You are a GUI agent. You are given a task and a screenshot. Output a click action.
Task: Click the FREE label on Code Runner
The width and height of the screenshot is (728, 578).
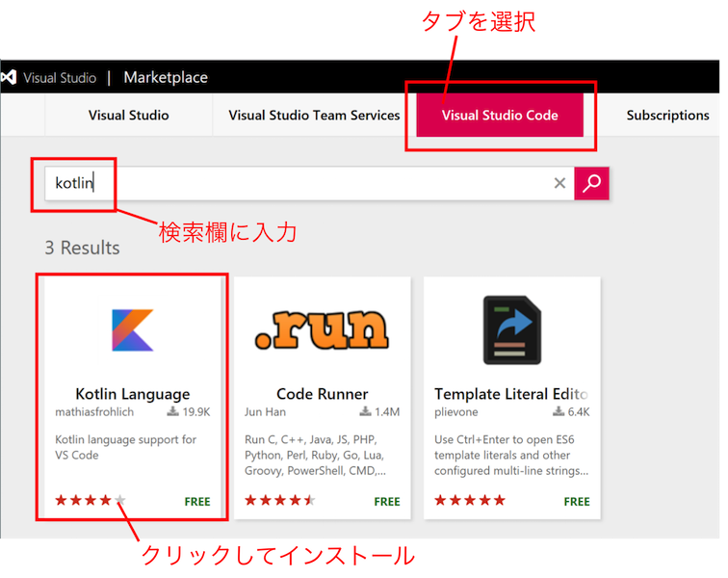387,501
